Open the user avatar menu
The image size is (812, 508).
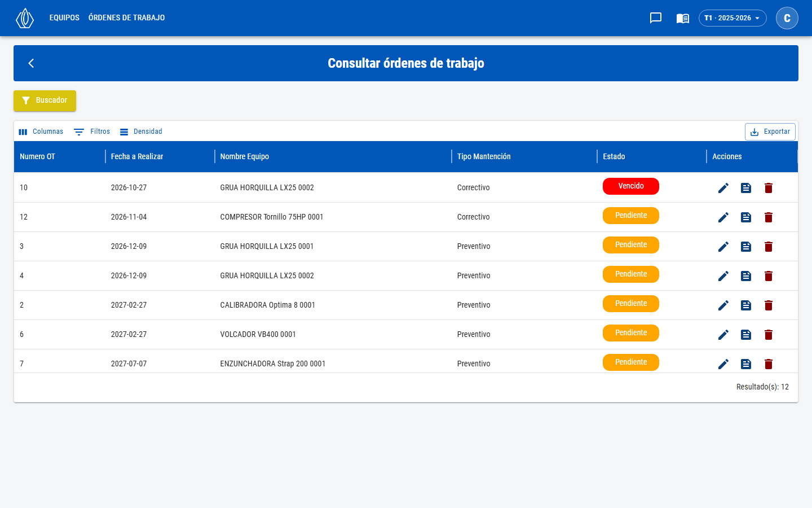(787, 18)
